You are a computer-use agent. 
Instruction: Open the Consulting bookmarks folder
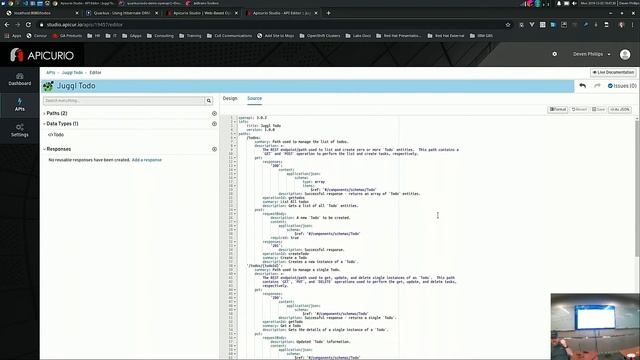click(160, 36)
